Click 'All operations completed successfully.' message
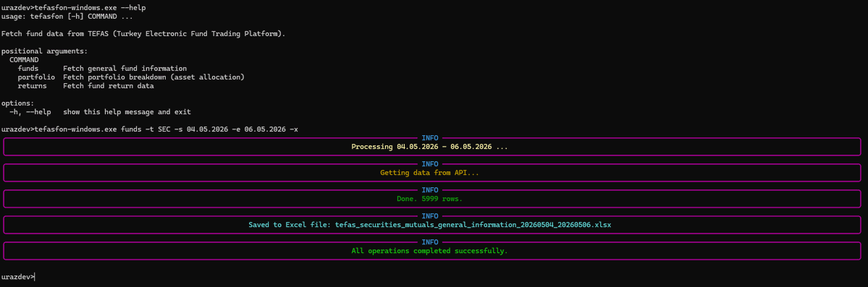 429,251
